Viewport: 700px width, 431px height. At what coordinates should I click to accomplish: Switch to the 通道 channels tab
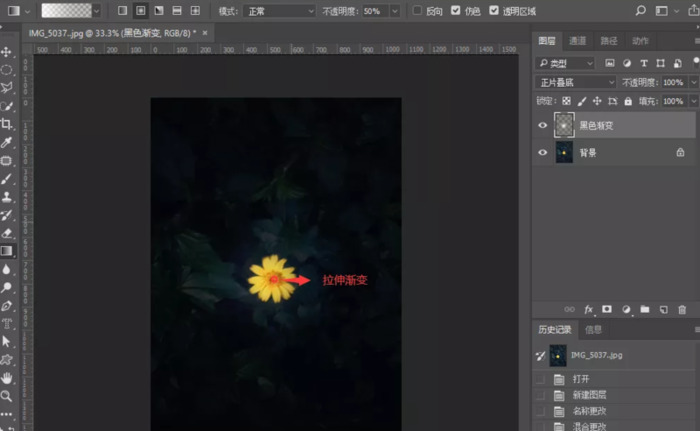click(578, 41)
